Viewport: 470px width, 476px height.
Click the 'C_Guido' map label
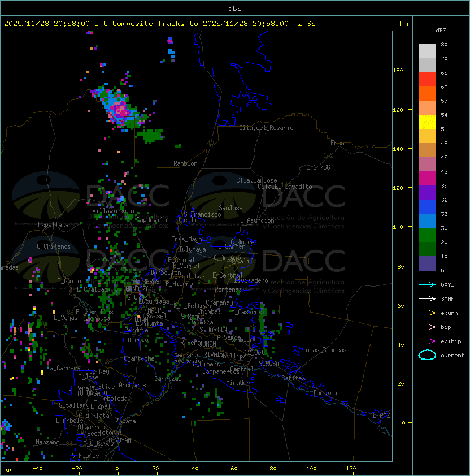(x=69, y=281)
